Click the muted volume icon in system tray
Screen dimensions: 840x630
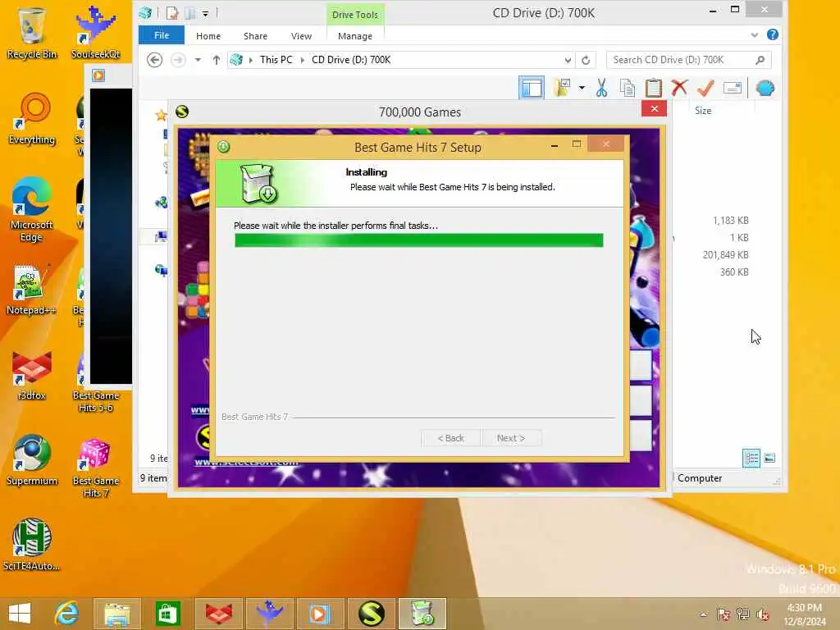[x=762, y=614]
